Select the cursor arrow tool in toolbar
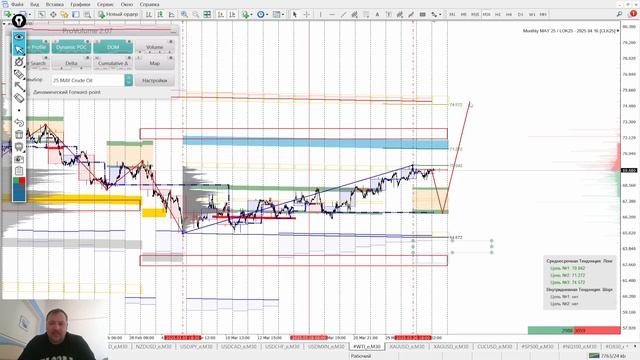Viewport: 640px width, 360px height. (295, 14)
